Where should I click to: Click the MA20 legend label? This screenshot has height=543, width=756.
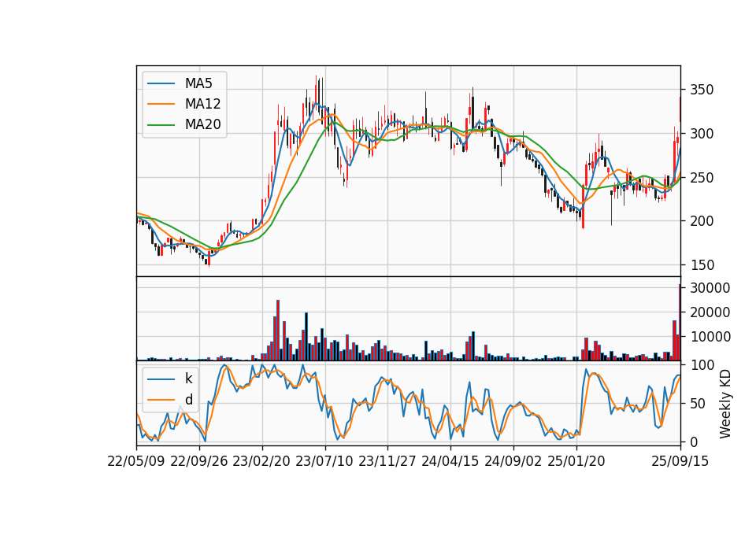click(202, 124)
